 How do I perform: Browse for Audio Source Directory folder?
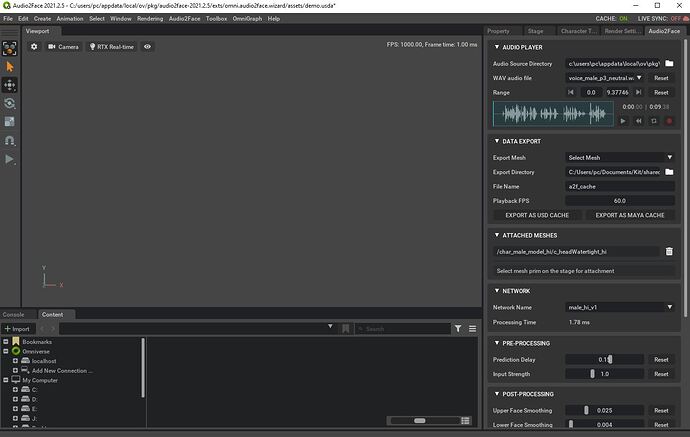(x=669, y=63)
